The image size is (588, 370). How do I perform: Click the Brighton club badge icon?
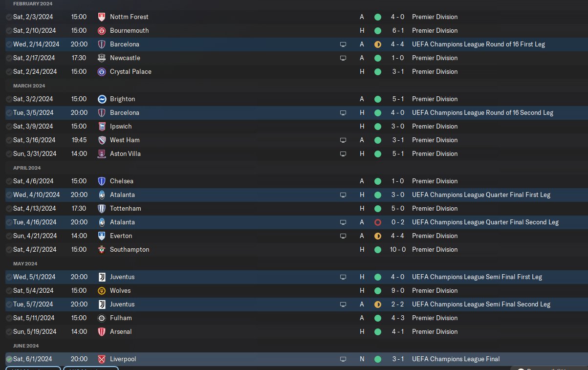[x=102, y=99]
